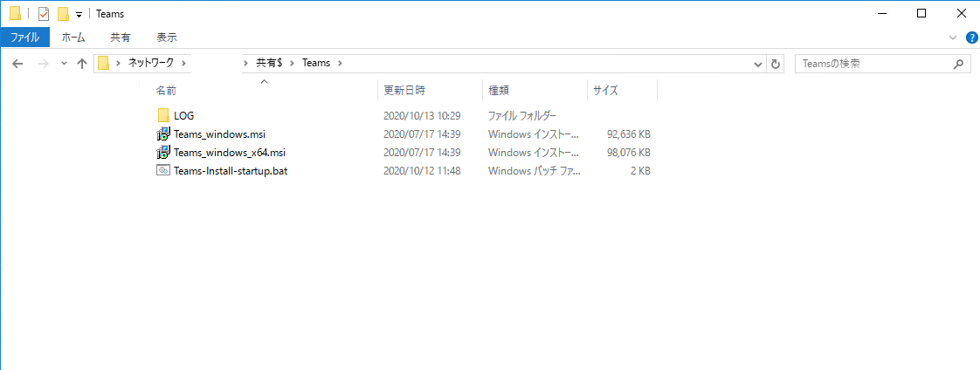Select the Teams_windows_x64.msi file name

click(230, 152)
